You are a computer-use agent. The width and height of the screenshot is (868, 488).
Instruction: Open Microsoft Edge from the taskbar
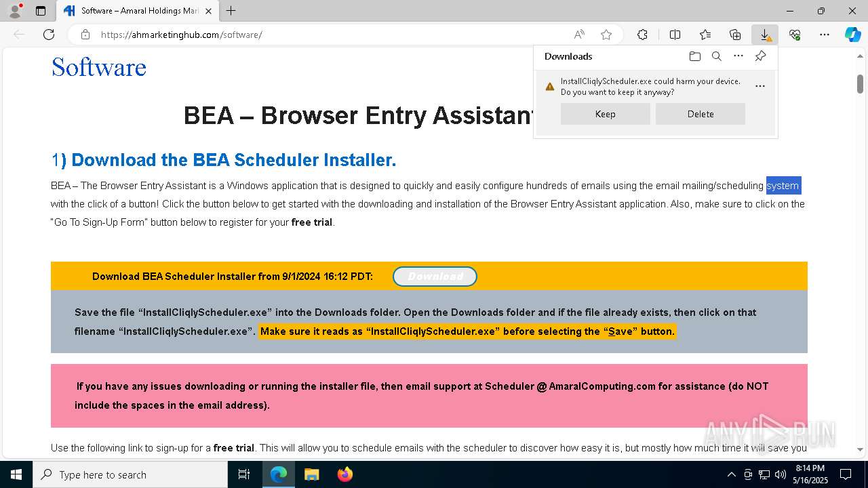(x=279, y=474)
